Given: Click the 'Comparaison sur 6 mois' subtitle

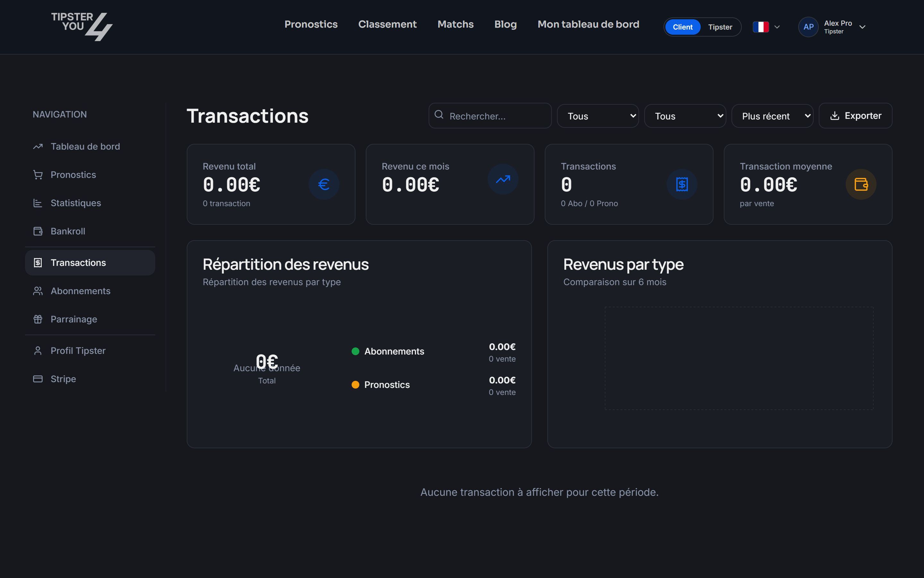Looking at the screenshot, I should point(615,282).
